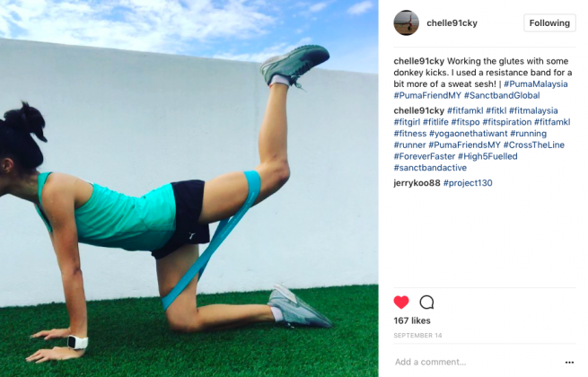The width and height of the screenshot is (588, 377).
Task: Open jerrykoo88 commenter profile
Action: (417, 183)
